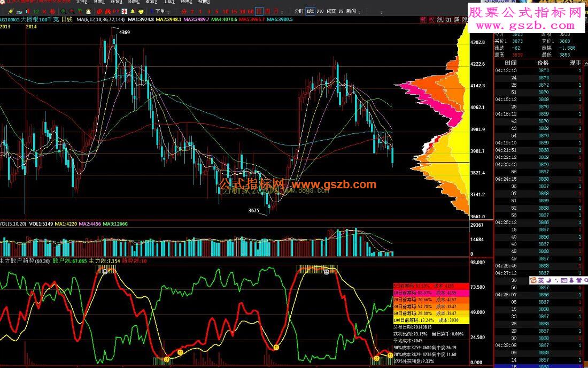This screenshot has height=368, width=588.
Task: Click the moon icon in IME bar
Action: coord(548,280)
